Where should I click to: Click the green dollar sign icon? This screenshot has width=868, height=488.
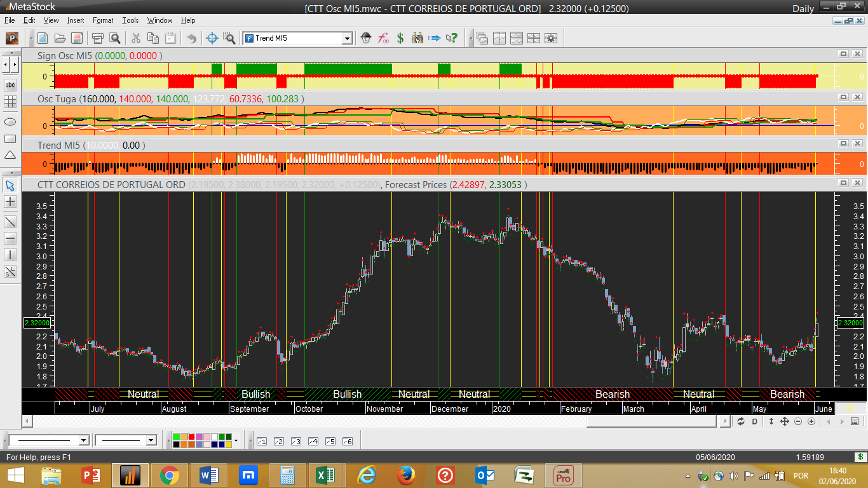400,38
